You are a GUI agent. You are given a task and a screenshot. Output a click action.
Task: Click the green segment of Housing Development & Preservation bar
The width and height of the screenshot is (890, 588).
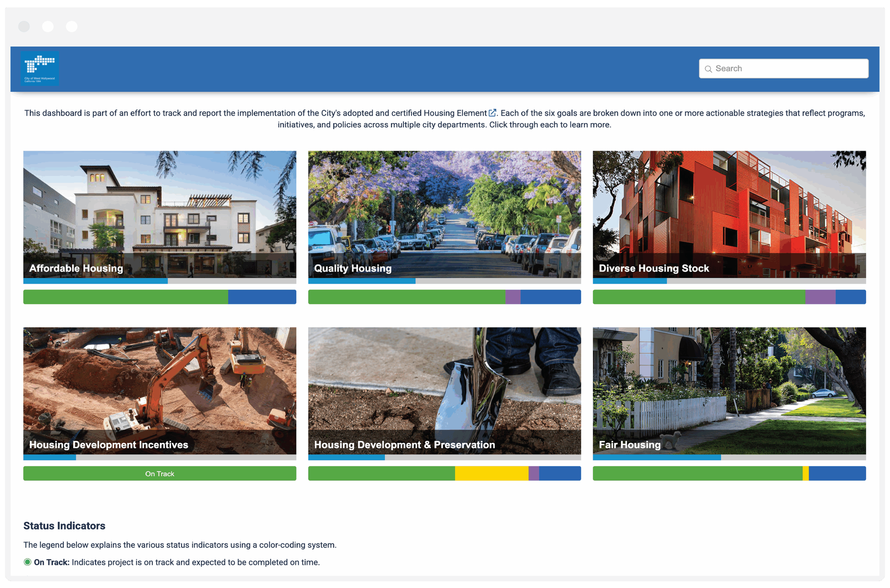[382, 473]
